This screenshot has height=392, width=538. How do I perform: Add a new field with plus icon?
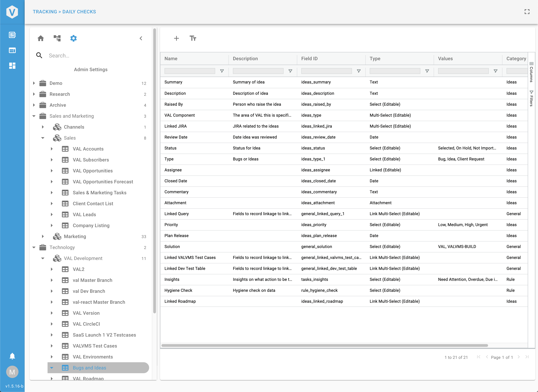176,38
